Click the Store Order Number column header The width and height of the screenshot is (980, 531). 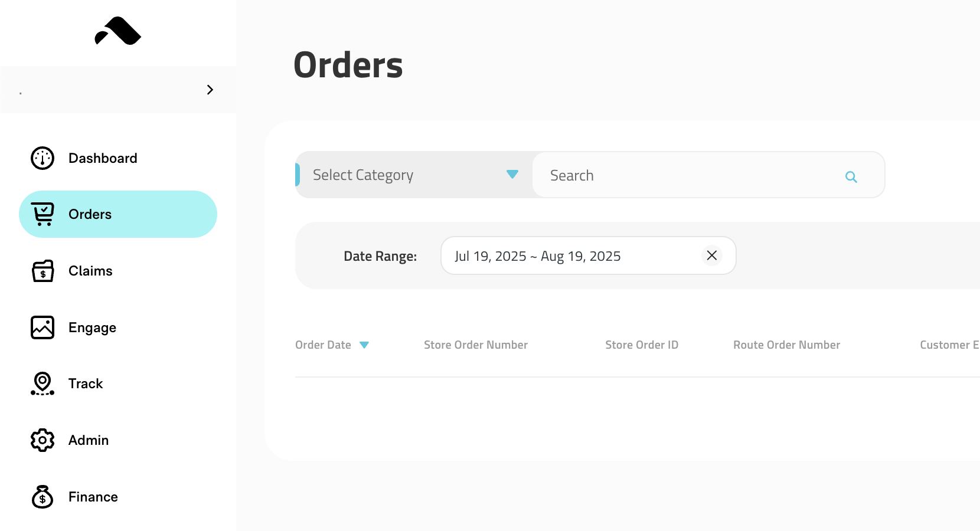tap(476, 345)
